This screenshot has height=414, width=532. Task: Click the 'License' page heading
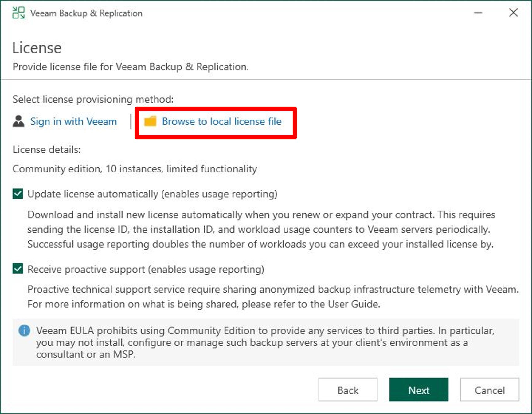(37, 48)
